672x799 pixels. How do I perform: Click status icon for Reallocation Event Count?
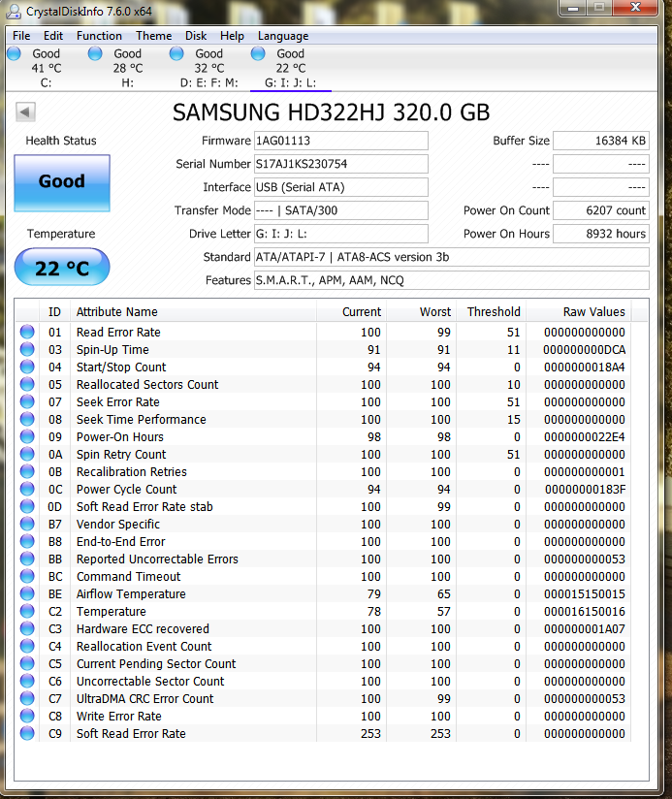[27, 646]
